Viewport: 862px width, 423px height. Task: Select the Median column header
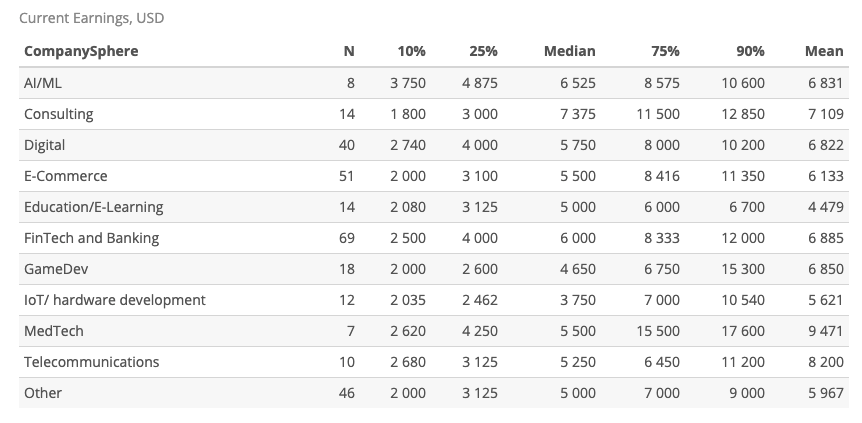click(570, 51)
